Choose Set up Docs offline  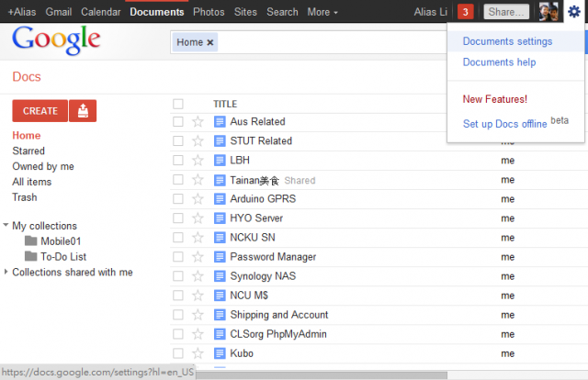[x=504, y=124]
